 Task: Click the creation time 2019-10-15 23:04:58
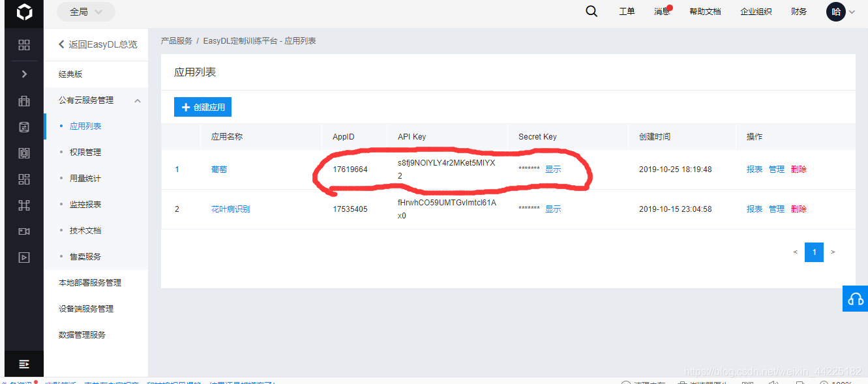(676, 209)
